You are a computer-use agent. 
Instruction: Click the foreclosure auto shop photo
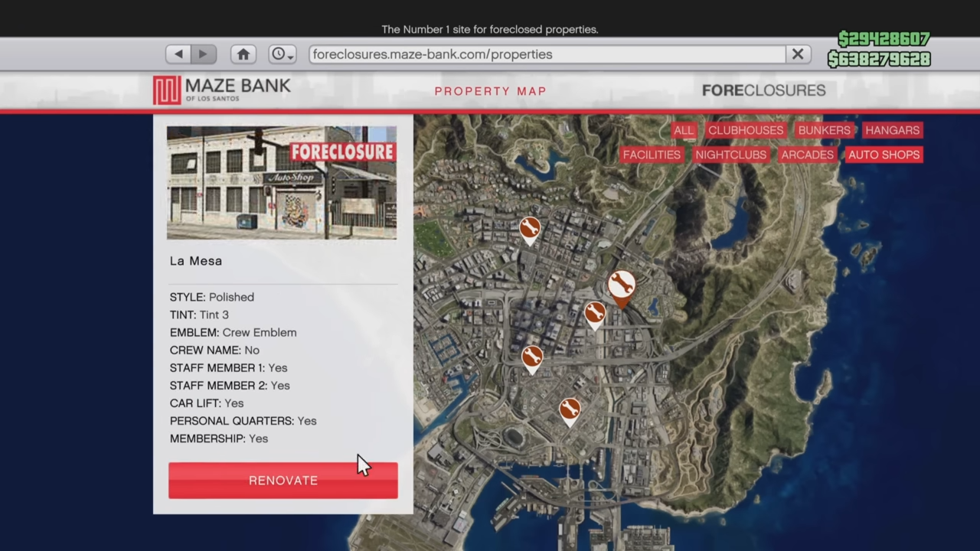coord(282,183)
